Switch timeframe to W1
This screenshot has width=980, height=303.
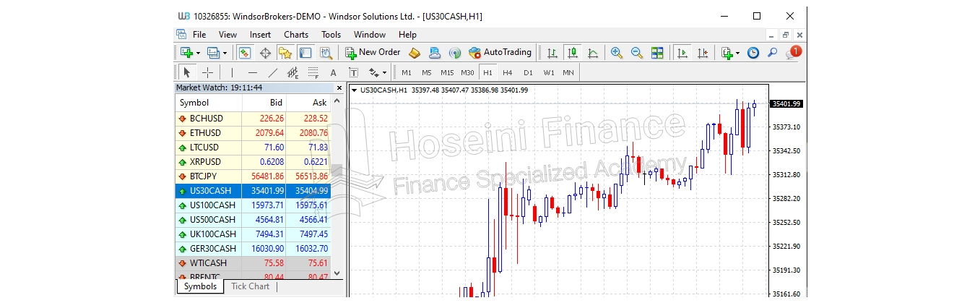tap(549, 72)
